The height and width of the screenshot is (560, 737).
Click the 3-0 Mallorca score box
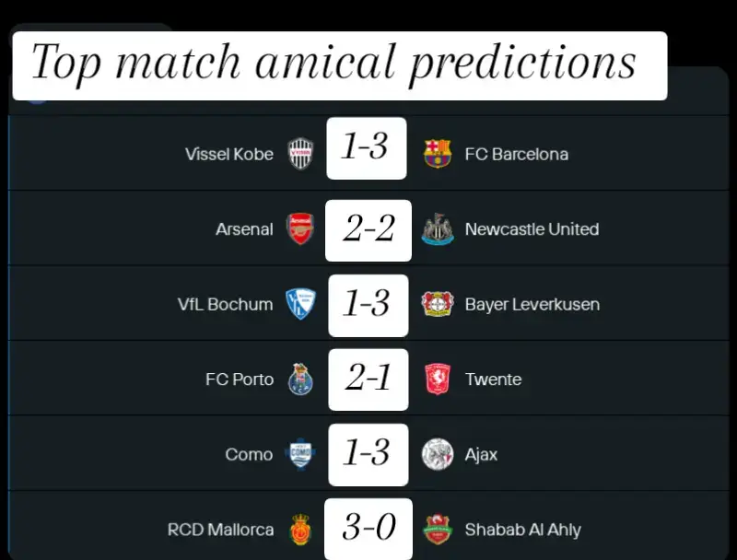click(368, 529)
